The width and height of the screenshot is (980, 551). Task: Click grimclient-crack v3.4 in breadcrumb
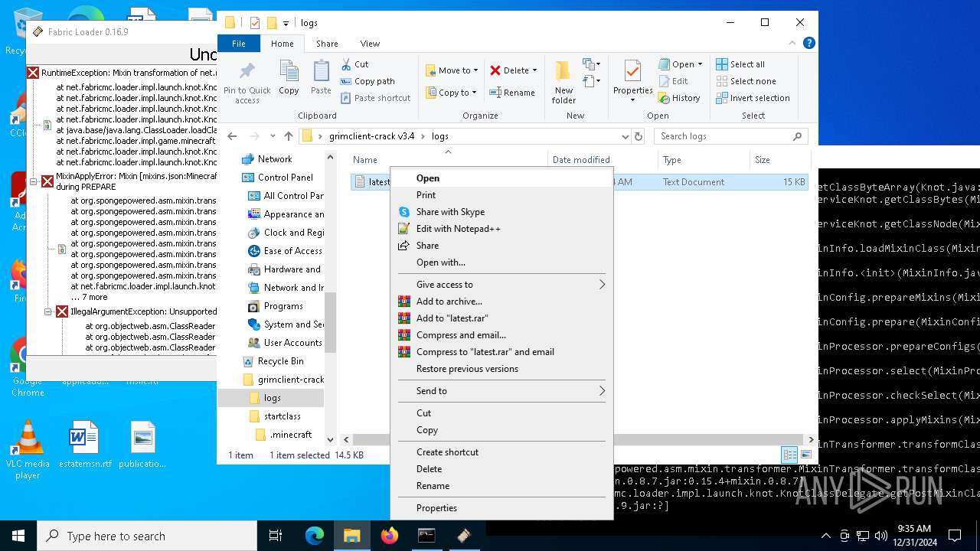(371, 136)
